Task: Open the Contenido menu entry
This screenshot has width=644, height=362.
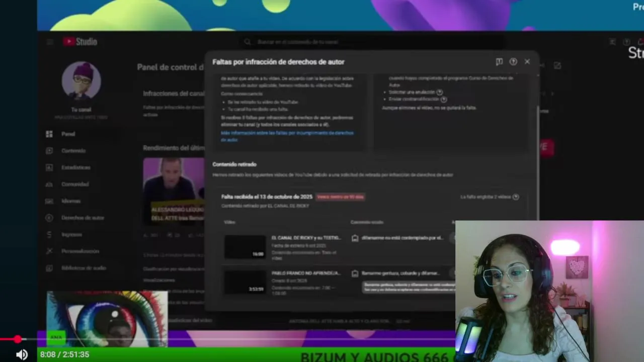Action: coord(73,150)
